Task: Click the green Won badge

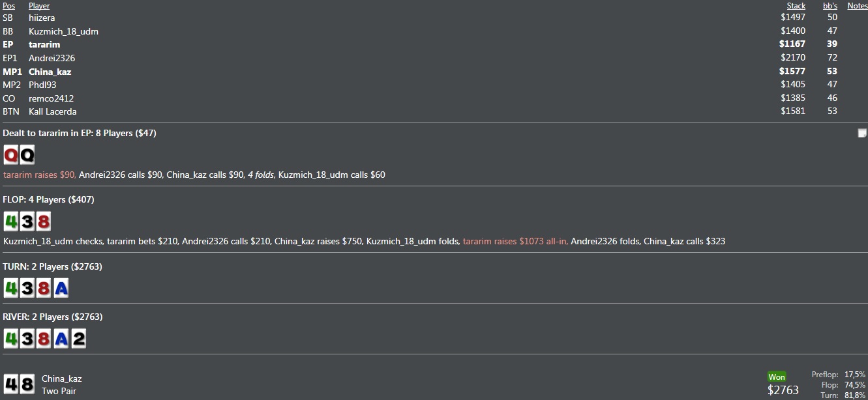Action: pyautogui.click(x=777, y=377)
